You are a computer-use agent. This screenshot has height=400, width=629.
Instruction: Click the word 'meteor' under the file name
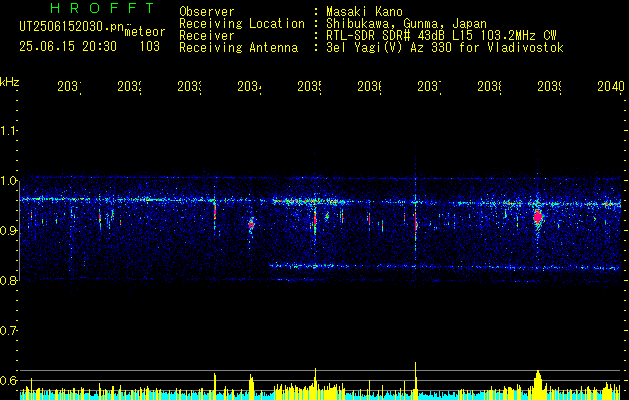[145, 32]
